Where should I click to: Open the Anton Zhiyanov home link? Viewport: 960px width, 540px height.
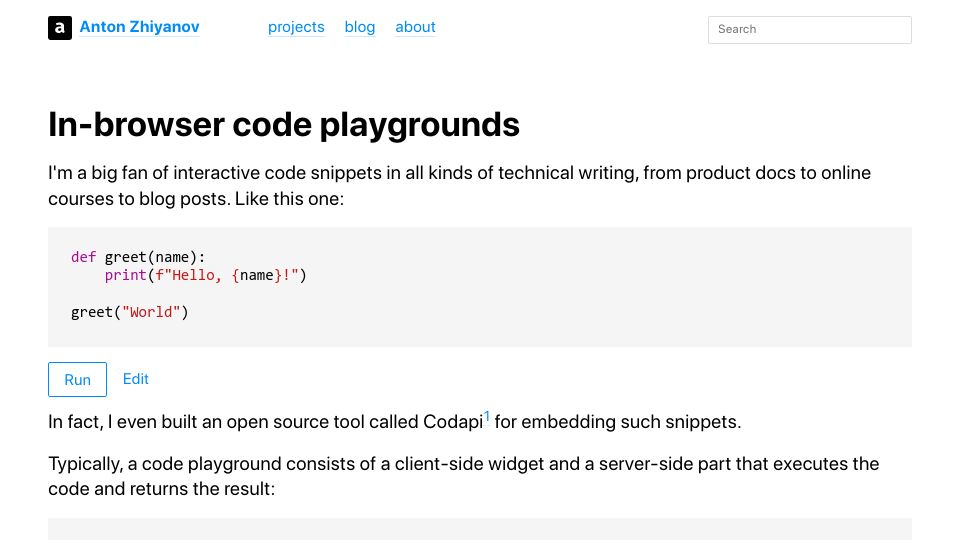(140, 27)
